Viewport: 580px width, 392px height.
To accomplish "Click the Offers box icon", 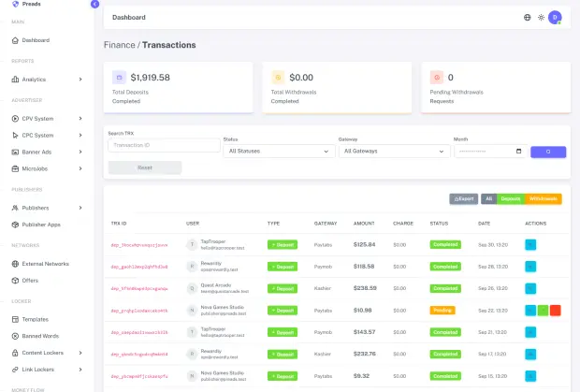I will click(x=15, y=281).
